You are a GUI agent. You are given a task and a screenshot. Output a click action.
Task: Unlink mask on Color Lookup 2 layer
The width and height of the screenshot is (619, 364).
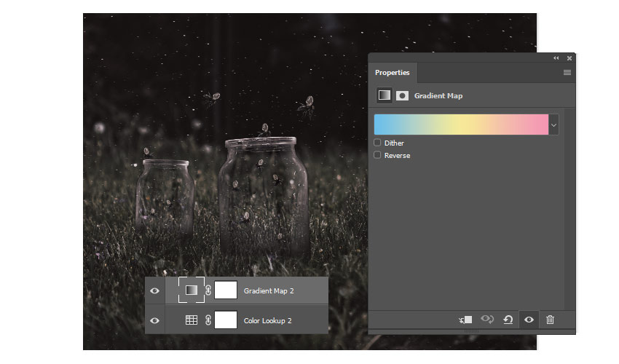(x=208, y=320)
